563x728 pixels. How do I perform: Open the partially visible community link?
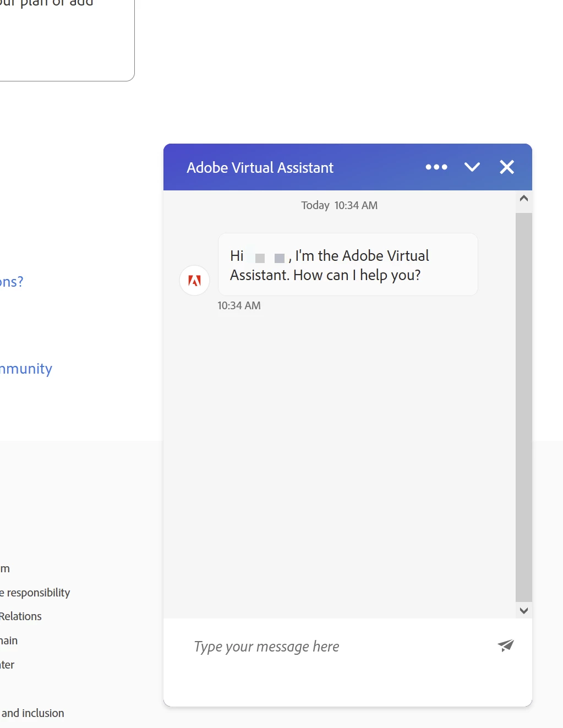tap(26, 369)
